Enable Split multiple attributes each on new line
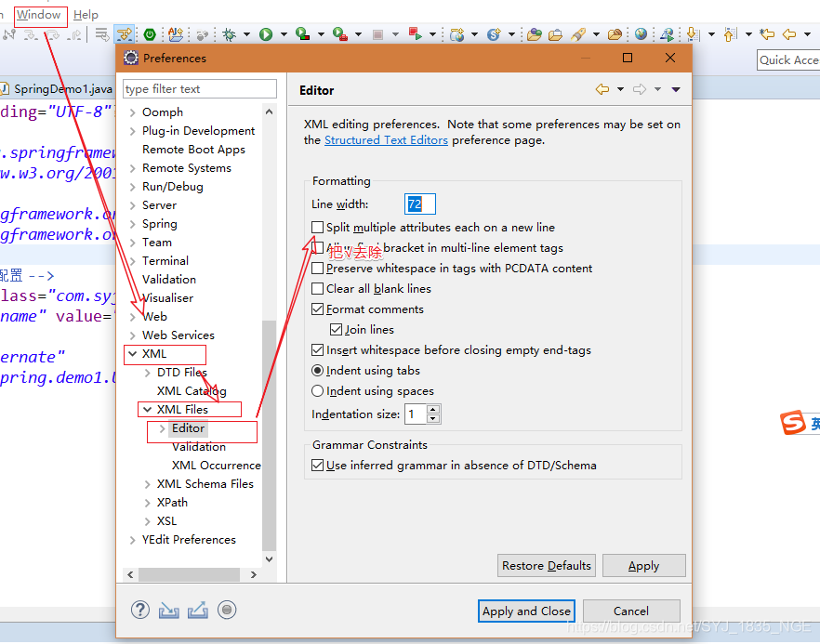This screenshot has width=820, height=644. point(317,228)
